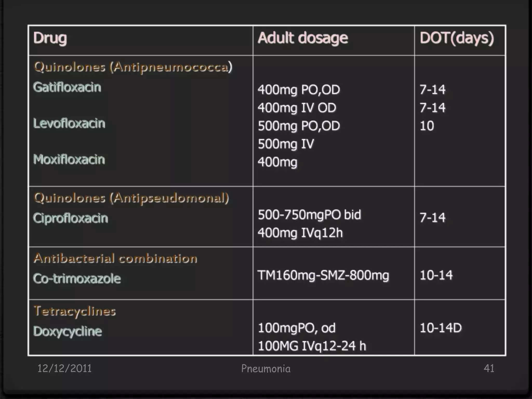532x399 pixels.
Task: Select the Tetracyclines heading
Action: tap(75, 311)
